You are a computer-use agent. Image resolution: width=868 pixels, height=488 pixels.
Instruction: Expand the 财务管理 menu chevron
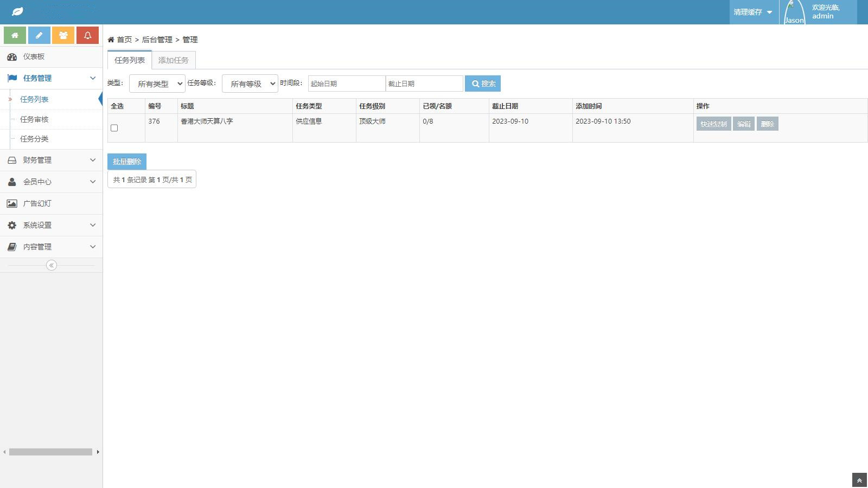pos(93,160)
